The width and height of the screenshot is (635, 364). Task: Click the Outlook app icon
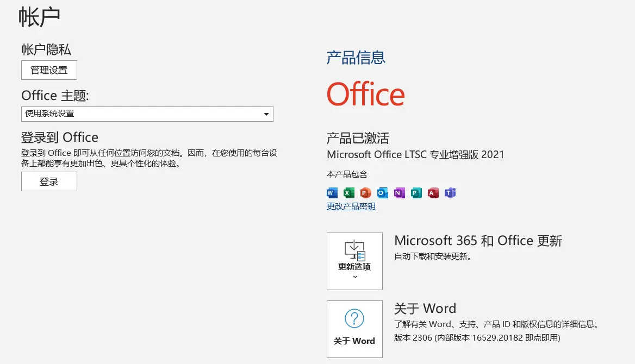pyautogui.click(x=383, y=193)
